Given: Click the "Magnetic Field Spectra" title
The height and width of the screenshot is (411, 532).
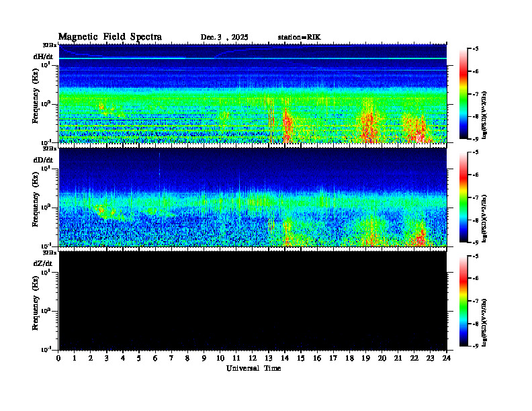Looking at the screenshot, I should point(110,37).
